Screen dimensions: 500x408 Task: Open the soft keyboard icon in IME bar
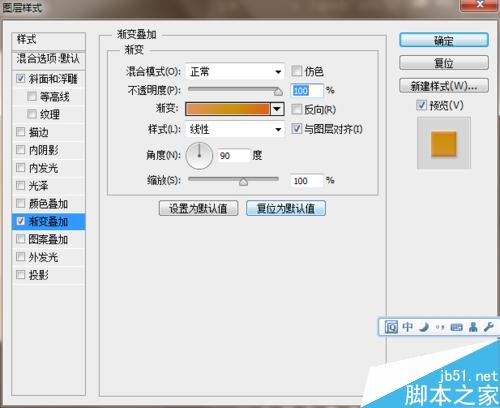[x=456, y=327]
